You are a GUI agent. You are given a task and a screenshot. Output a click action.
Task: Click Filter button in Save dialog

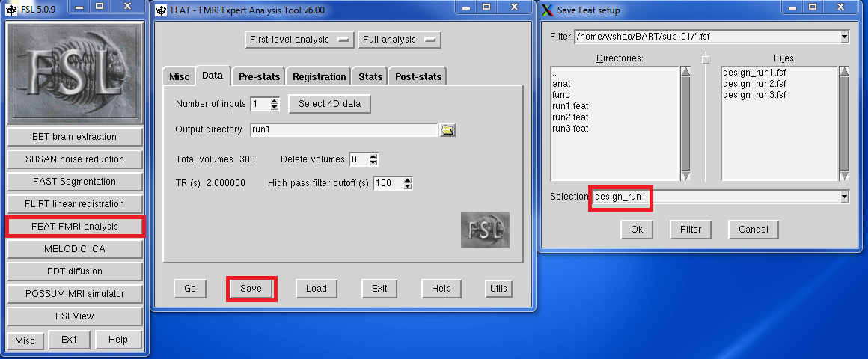pyautogui.click(x=691, y=229)
